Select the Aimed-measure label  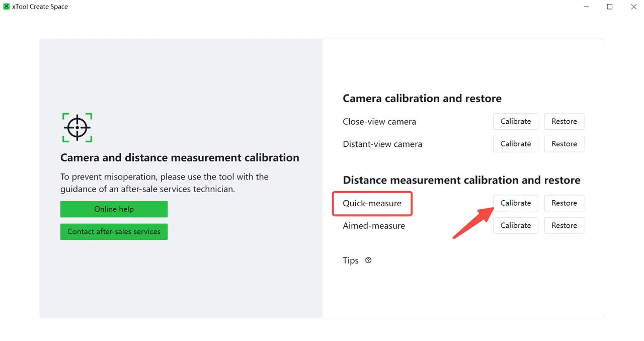click(374, 226)
